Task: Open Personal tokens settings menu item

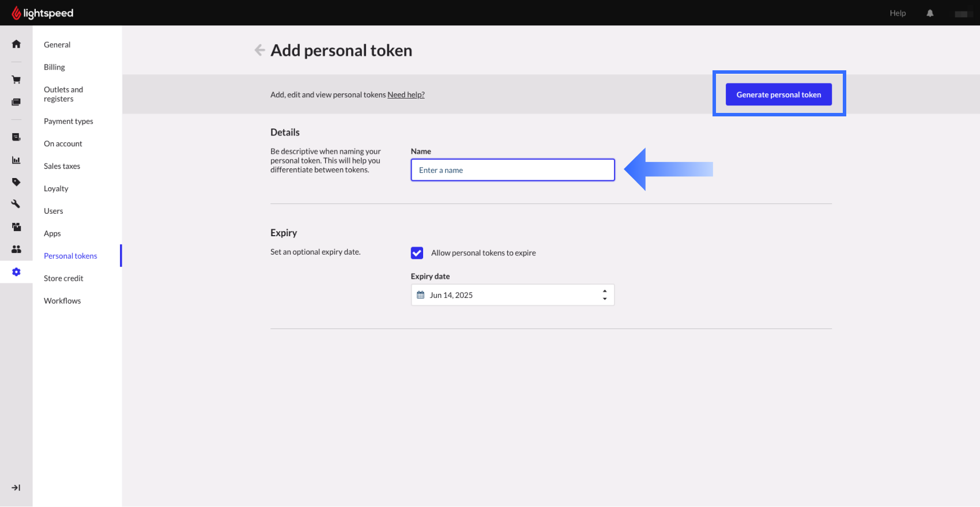Action: tap(70, 256)
